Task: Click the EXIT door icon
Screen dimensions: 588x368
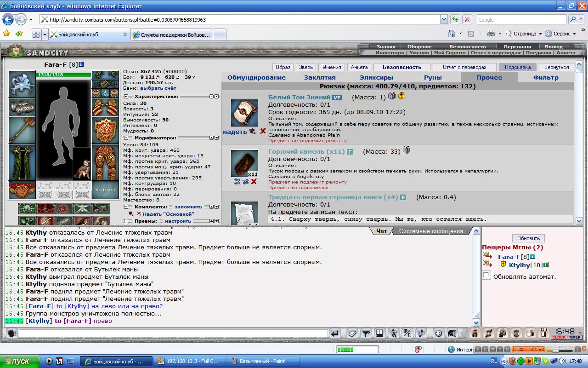Action: [544, 333]
